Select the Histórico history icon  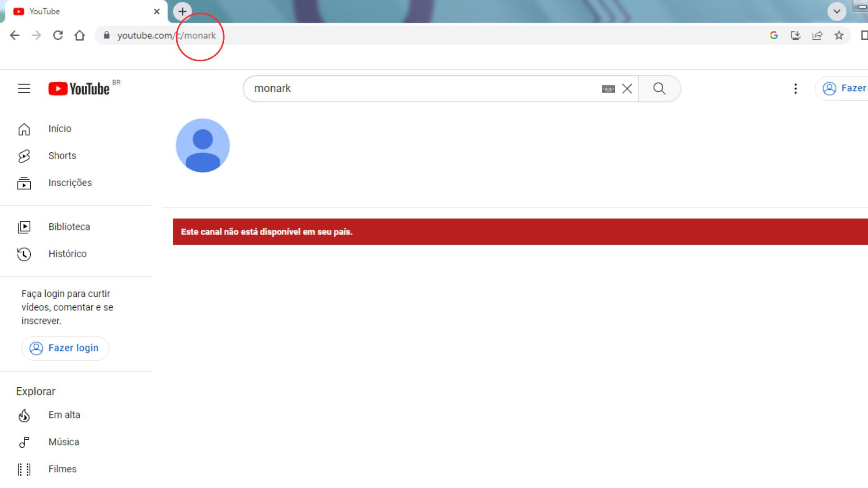pyautogui.click(x=24, y=254)
